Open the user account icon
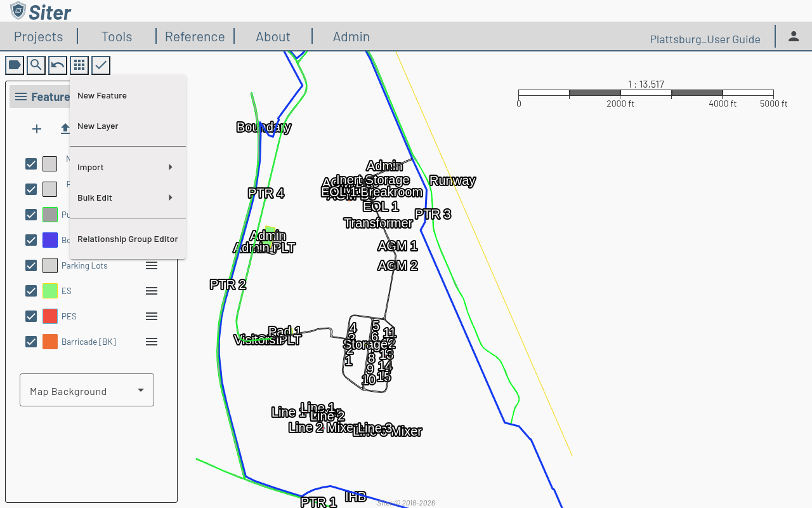The width and height of the screenshot is (812, 508). coord(794,36)
